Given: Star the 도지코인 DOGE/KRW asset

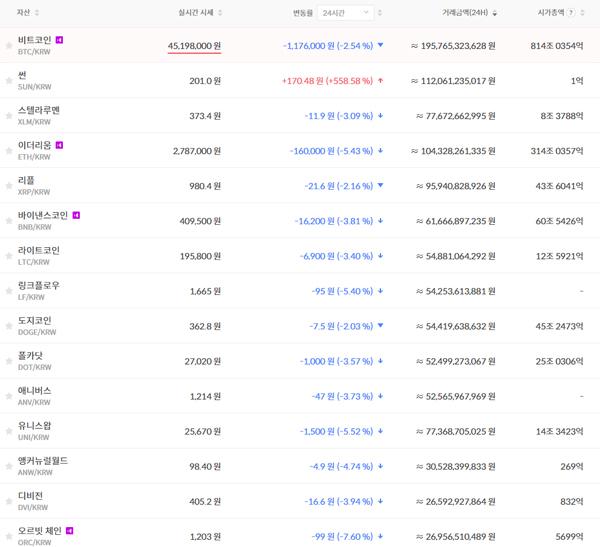Looking at the screenshot, I should tap(9, 326).
